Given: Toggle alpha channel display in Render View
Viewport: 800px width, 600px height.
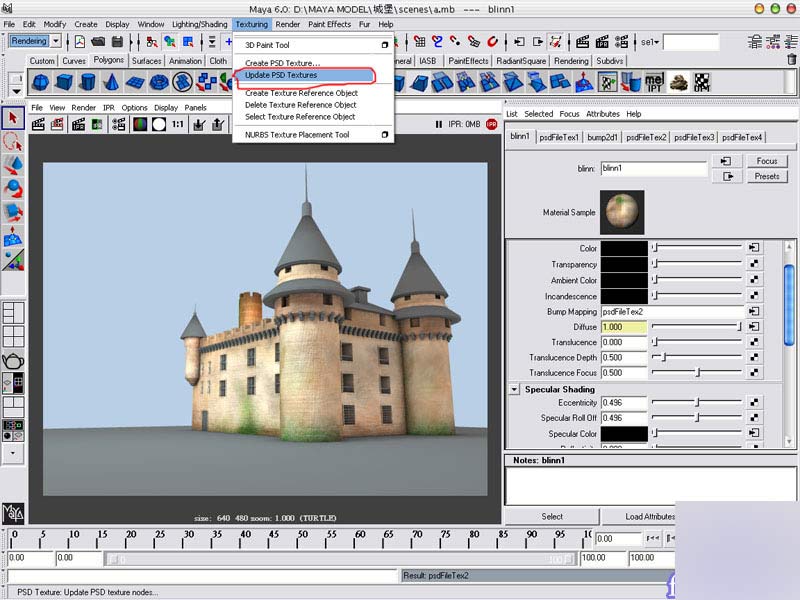Looking at the screenshot, I should 159,124.
